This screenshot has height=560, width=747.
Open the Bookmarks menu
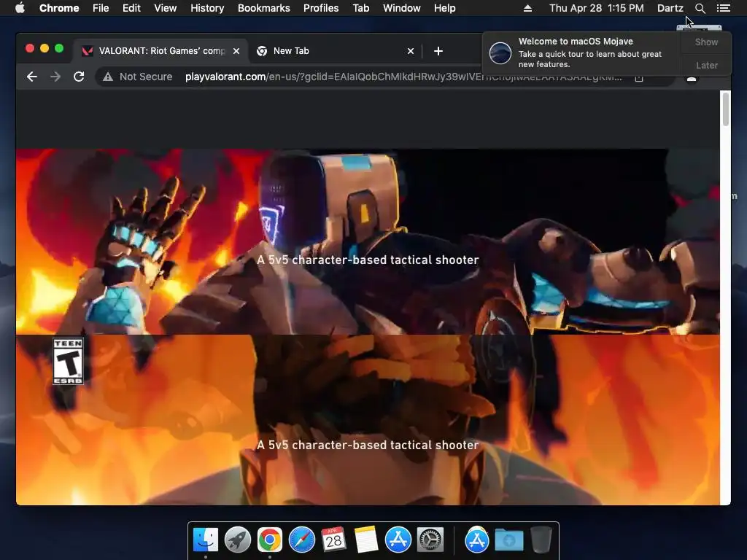[264, 8]
